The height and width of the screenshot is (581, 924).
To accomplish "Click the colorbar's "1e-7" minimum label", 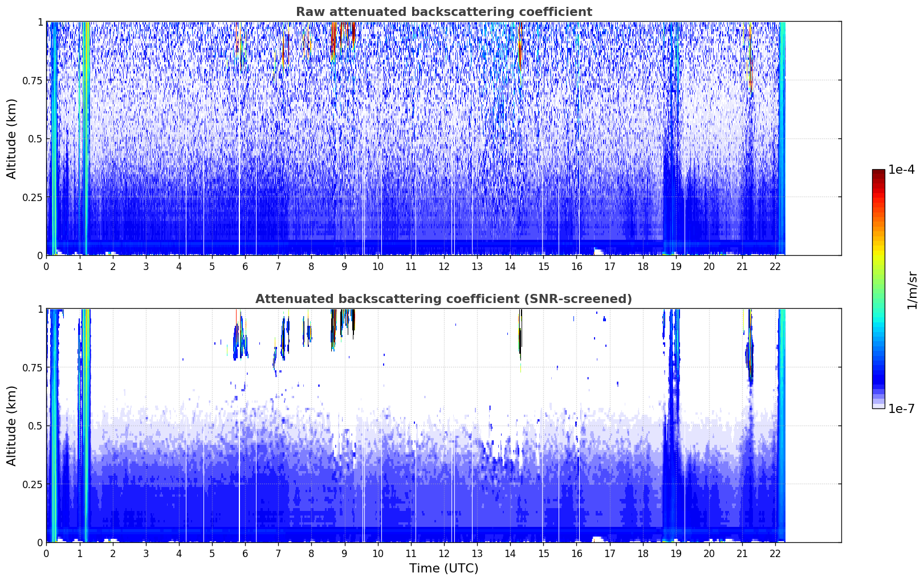I will [901, 408].
